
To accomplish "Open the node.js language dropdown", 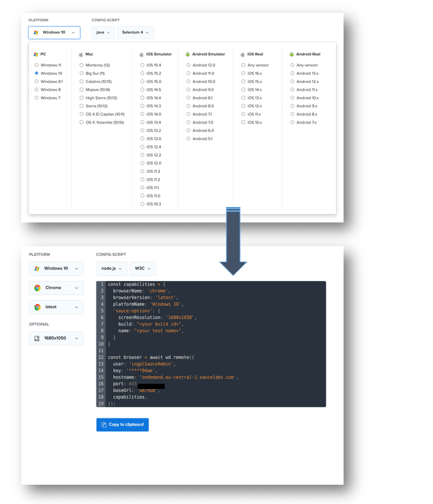I will point(111,269).
